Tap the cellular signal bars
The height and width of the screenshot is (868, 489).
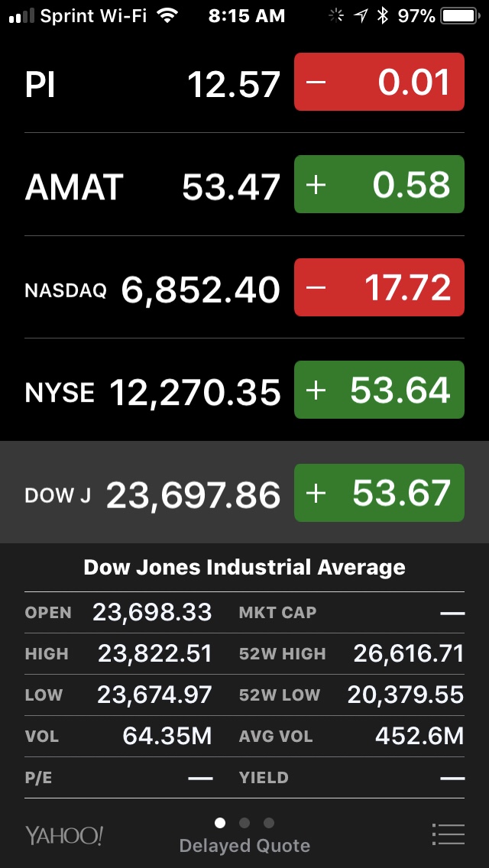[x=21, y=16]
